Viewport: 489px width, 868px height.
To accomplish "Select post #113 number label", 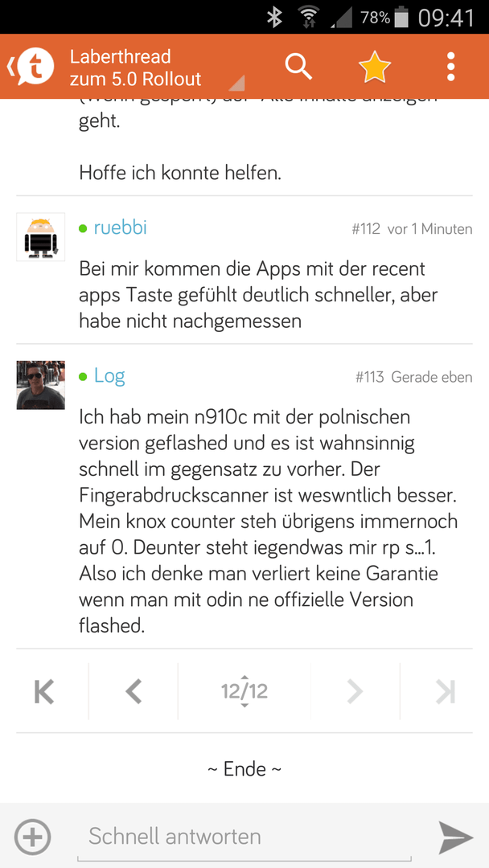I will (x=369, y=378).
